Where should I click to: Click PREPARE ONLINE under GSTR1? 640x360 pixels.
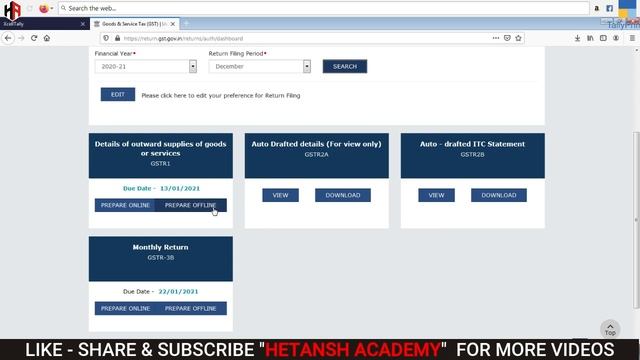125,205
